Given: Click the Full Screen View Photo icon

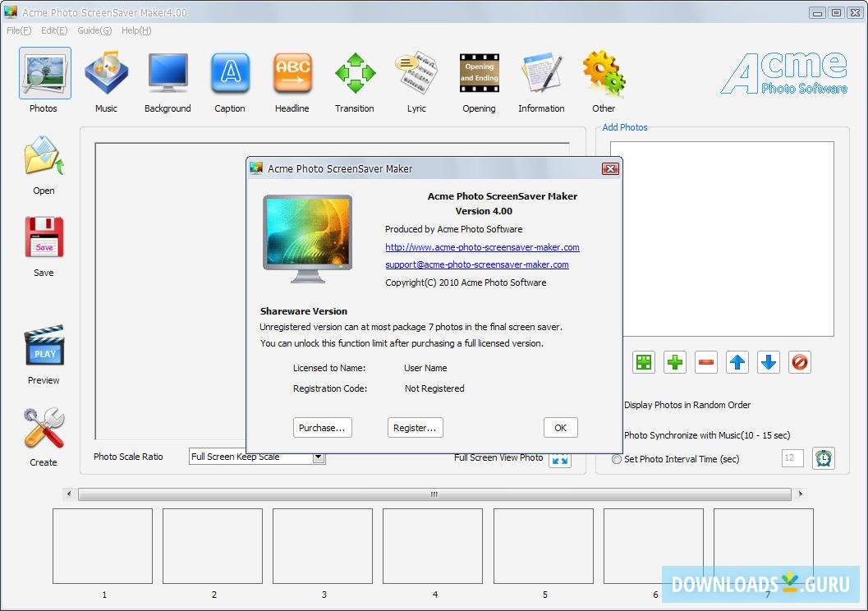Looking at the screenshot, I should click(560, 459).
